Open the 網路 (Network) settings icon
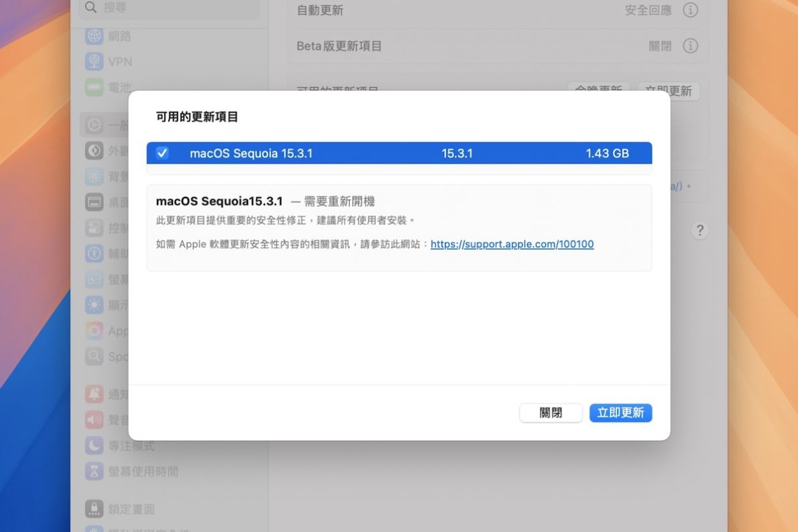The width and height of the screenshot is (798, 532). 94,36
